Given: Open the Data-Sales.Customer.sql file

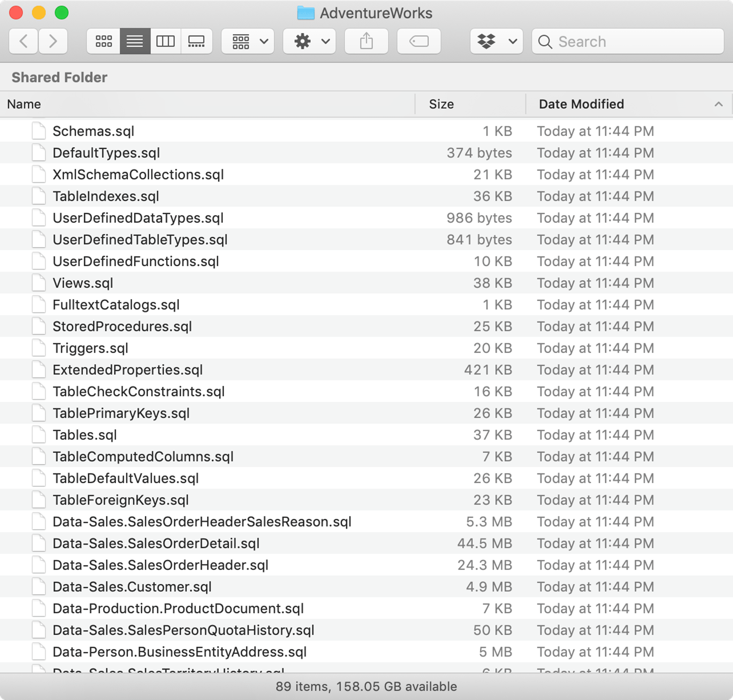Looking at the screenshot, I should tap(132, 587).
